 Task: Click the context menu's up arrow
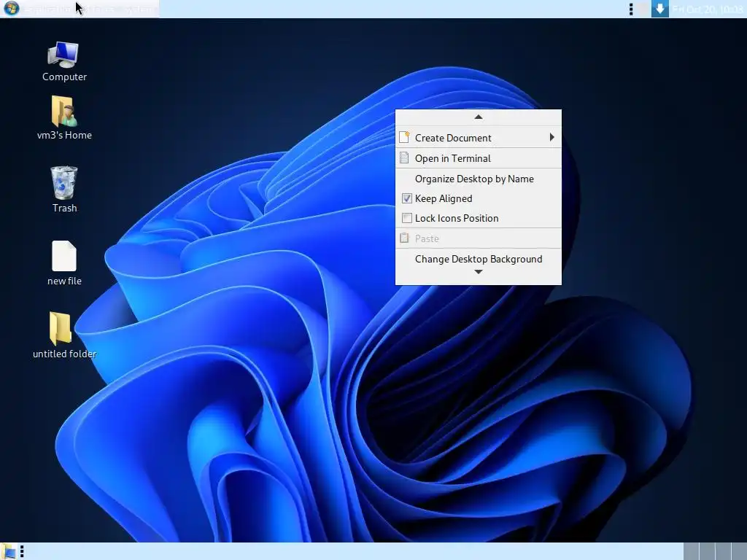[479, 117]
